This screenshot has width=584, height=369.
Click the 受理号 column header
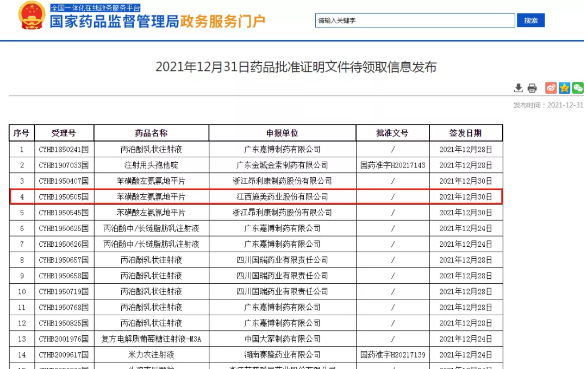64,133
